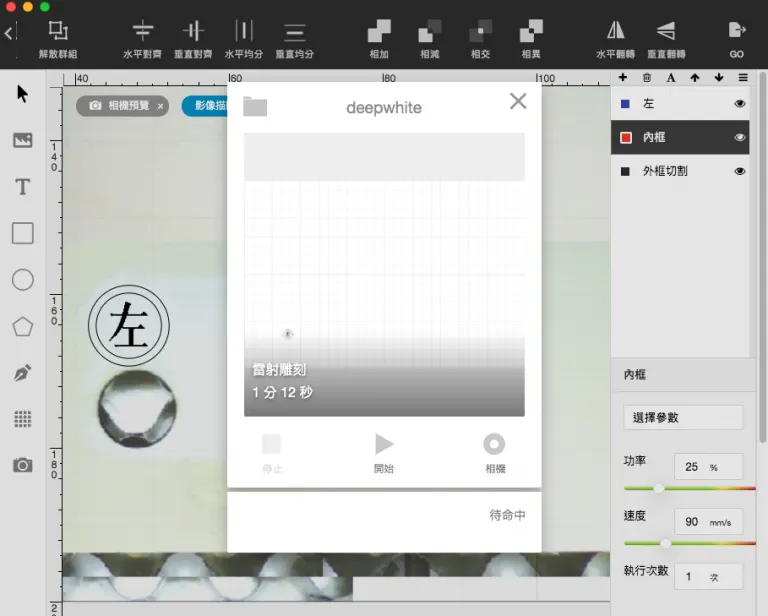
Task: Click the 相機預覽 camera preview tag
Action: (122, 106)
